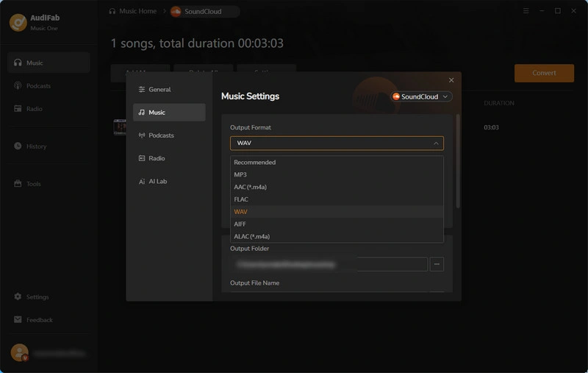Browse output folder with ellipsis button
Image resolution: width=588 pixels, height=373 pixels.
[x=437, y=264]
